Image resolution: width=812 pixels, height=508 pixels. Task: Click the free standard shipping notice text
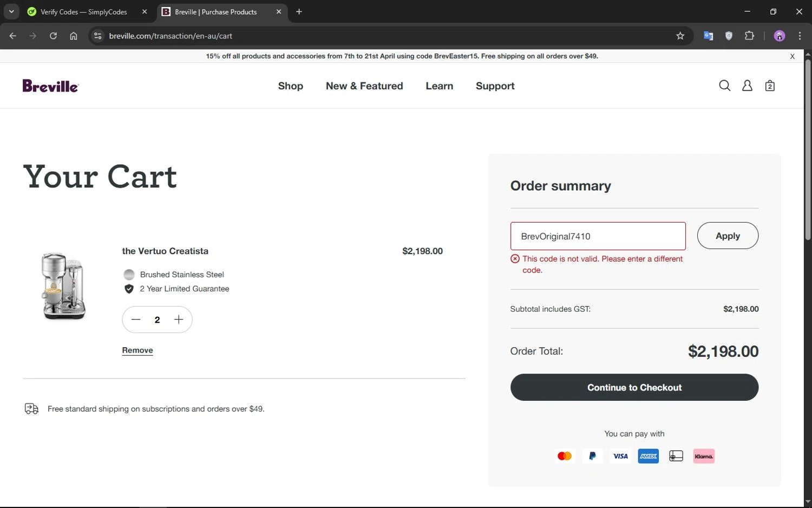[x=156, y=409]
